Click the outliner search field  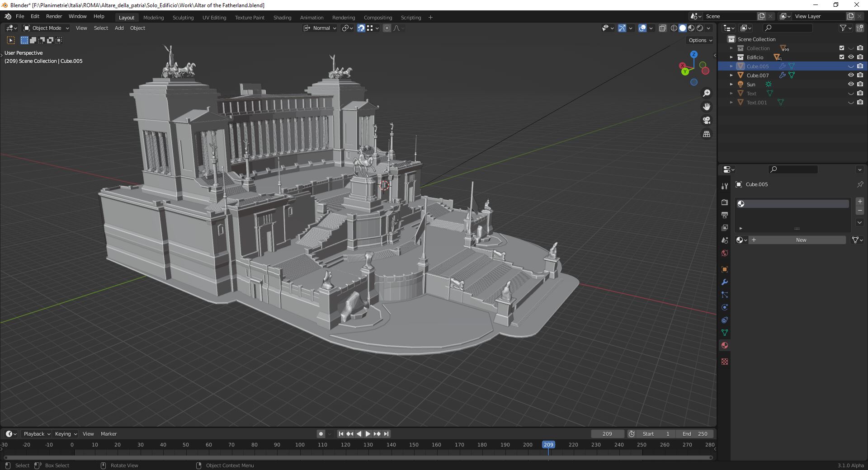tap(788, 28)
